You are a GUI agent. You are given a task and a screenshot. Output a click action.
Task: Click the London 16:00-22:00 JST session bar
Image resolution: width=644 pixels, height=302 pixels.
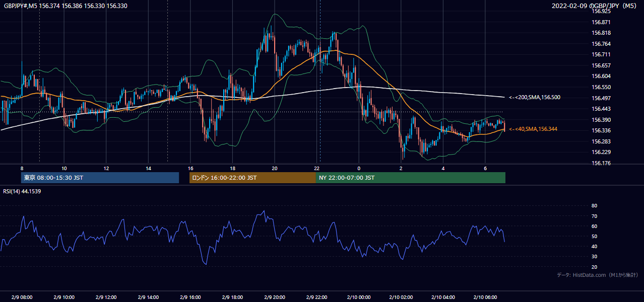252,178
